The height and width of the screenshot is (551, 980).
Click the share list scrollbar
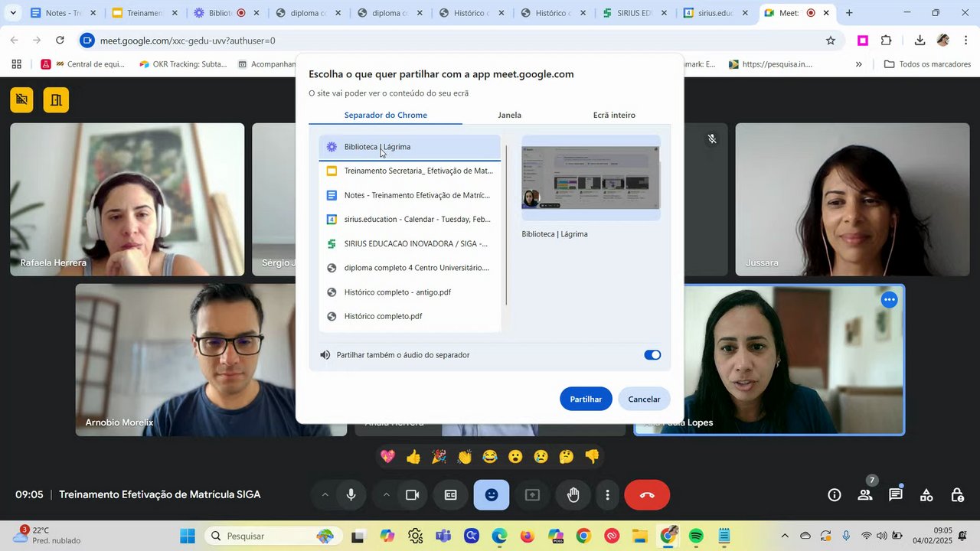(506, 224)
